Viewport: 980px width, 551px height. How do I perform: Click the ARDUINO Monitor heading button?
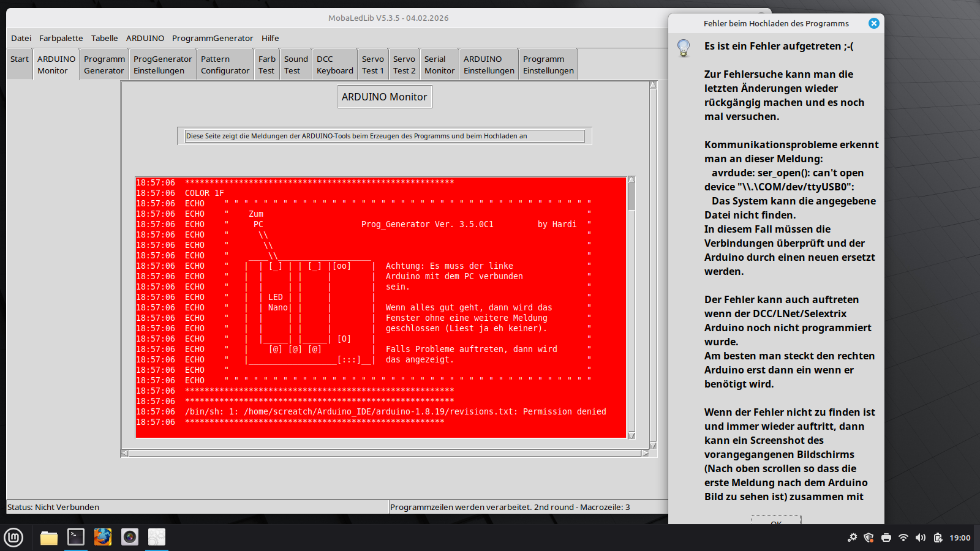point(385,97)
